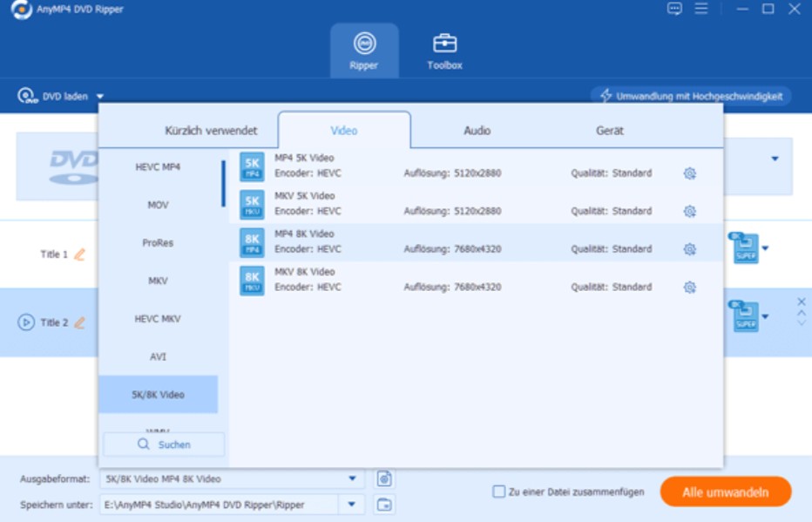Switch to Kürzlich verwendet tab
Viewport: 812px width, 522px height.
click(211, 131)
